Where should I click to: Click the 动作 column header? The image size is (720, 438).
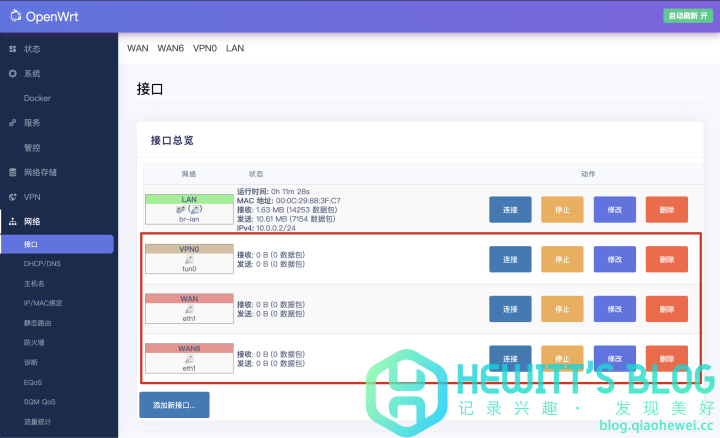(588, 174)
